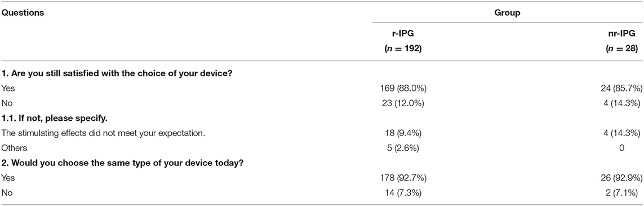
Task: Select the (n = 28) sample size text
Action: (x=619, y=49)
